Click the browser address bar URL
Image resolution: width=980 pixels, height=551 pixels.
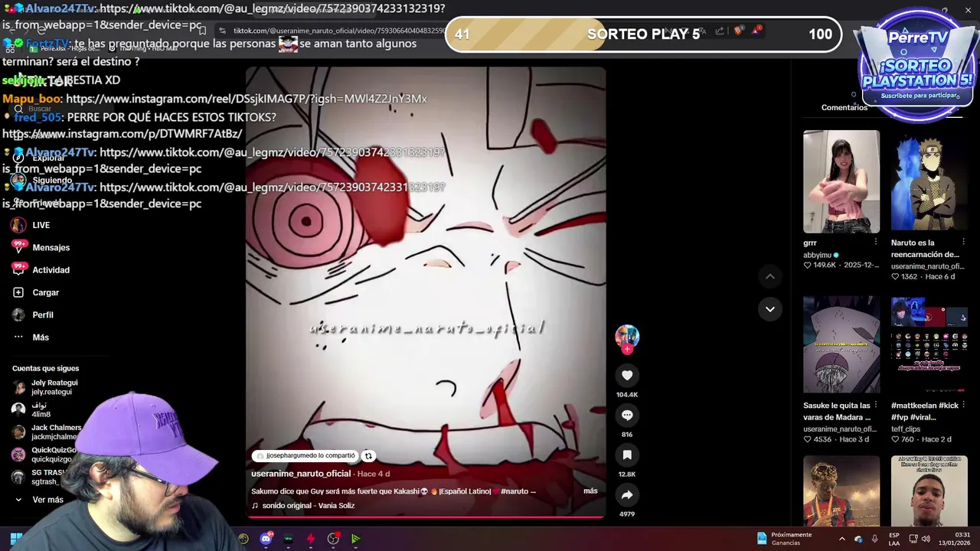pos(341,31)
